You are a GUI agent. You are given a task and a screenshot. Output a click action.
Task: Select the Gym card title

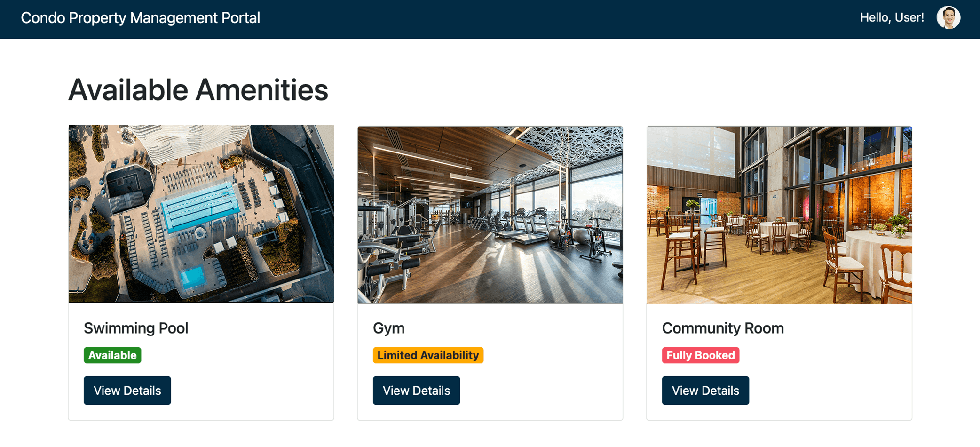(x=388, y=328)
